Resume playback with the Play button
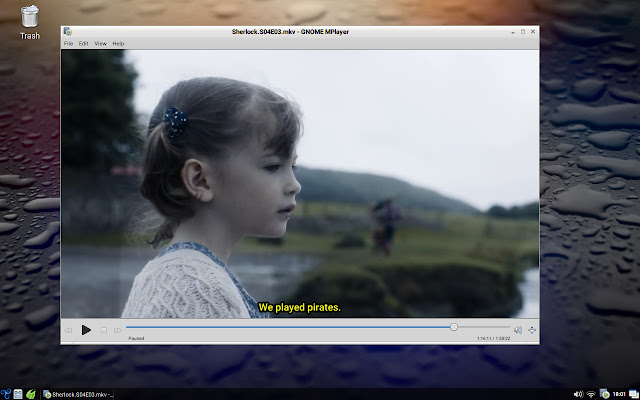 pos(86,330)
